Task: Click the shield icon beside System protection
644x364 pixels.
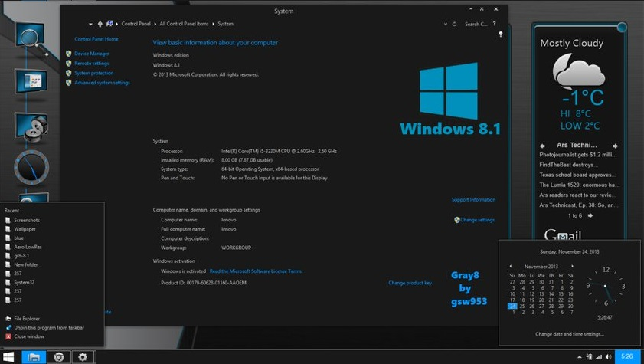Action: pos(69,73)
